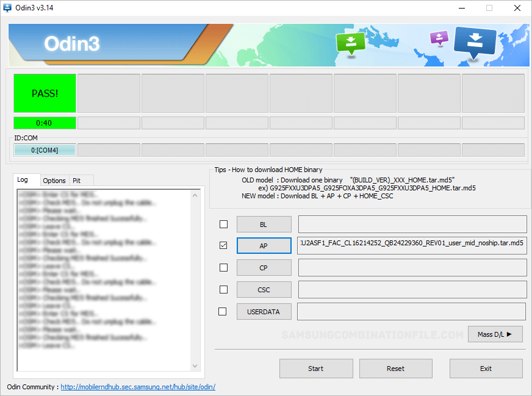This screenshot has width=532, height=396.
Task: Click the "ID:COM" label
Action: (26, 138)
